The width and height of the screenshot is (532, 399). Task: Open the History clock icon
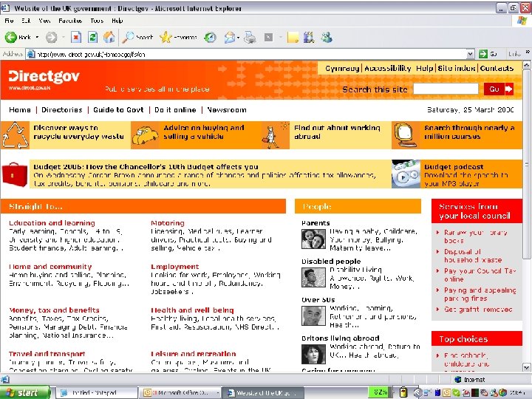pos(210,37)
